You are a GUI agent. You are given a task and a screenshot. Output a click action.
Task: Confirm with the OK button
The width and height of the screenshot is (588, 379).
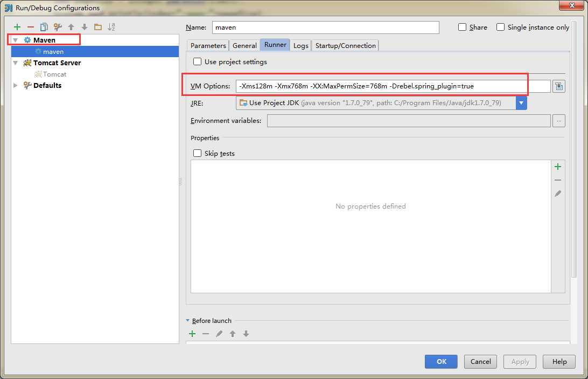441,361
